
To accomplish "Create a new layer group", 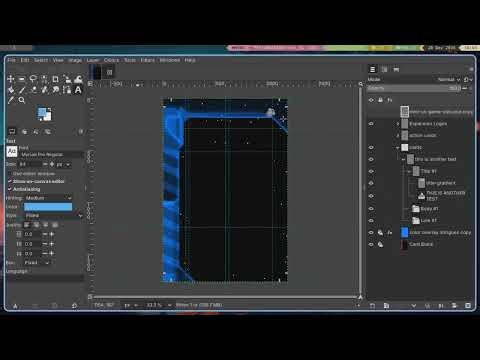I will 386,305.
